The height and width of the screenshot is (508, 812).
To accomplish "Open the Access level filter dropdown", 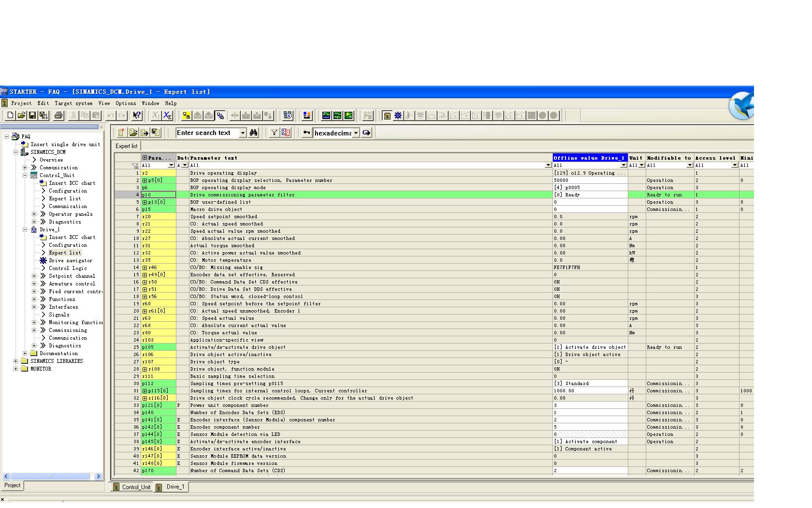I will 735,165.
